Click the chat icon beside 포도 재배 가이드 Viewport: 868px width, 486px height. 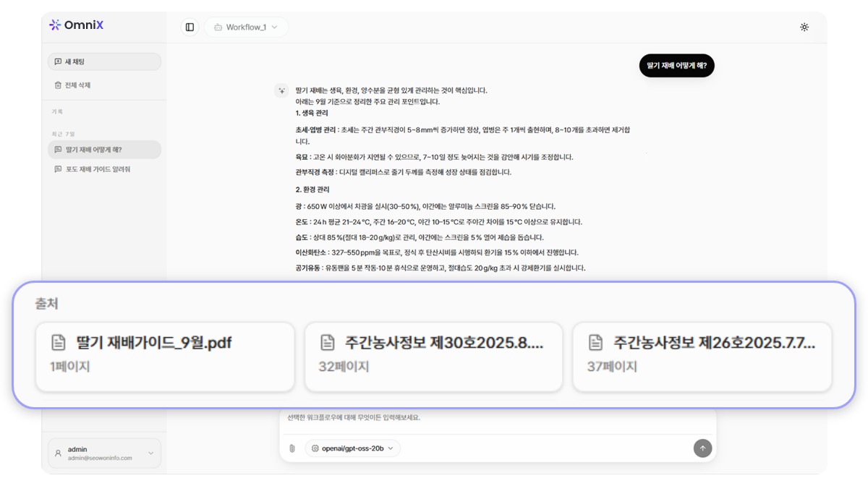58,169
